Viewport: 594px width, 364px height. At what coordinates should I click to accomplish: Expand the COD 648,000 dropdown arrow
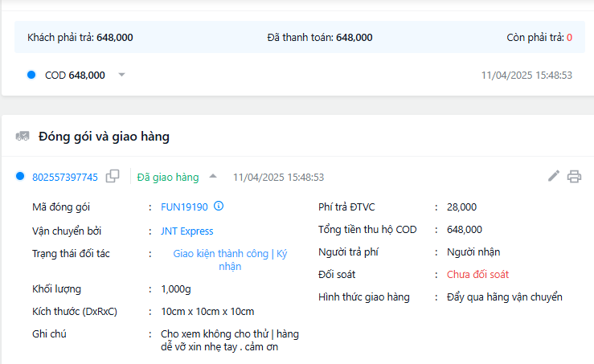point(122,75)
